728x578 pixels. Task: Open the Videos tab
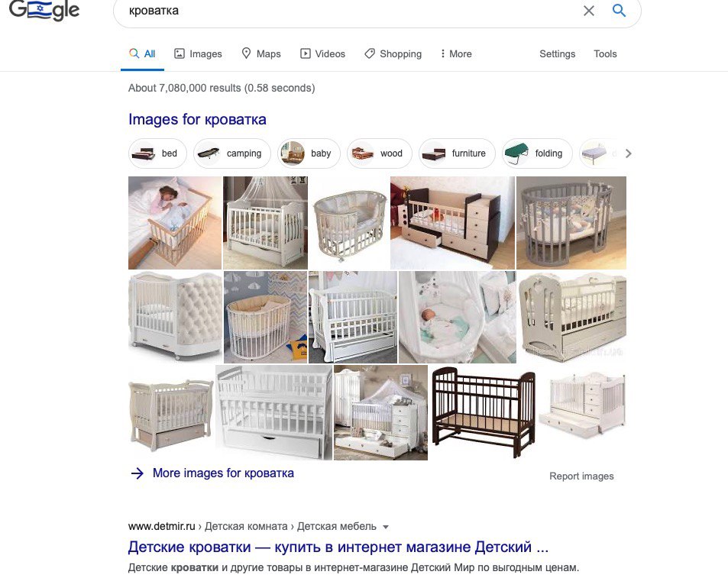point(322,53)
